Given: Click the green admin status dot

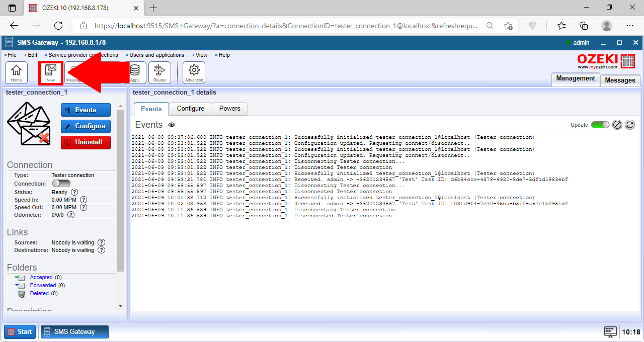Looking at the screenshot, I should (x=569, y=43).
